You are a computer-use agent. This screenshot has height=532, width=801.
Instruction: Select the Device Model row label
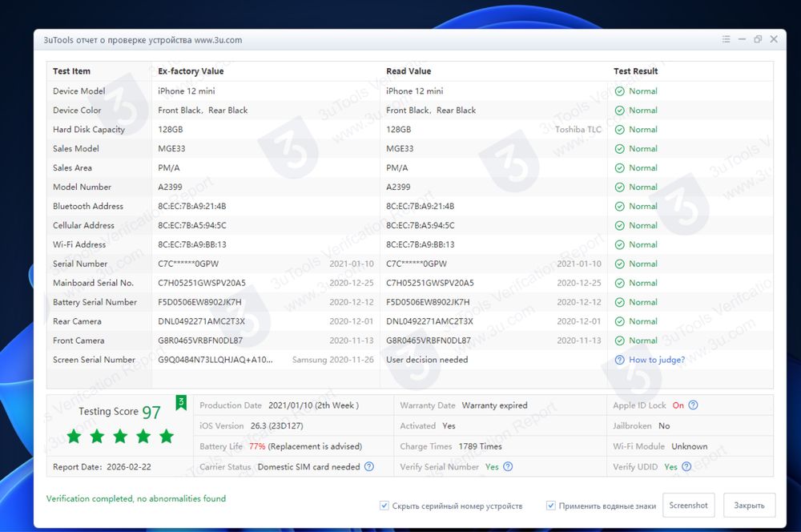click(x=78, y=91)
